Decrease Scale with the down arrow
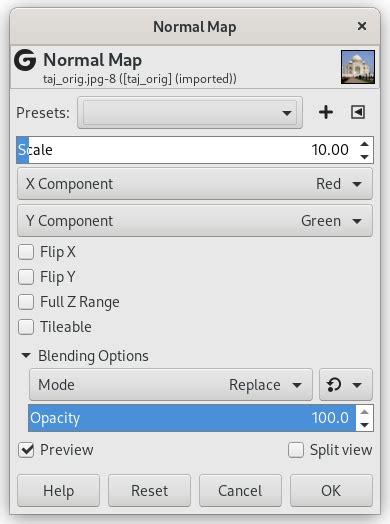This screenshot has width=390, height=524. pyautogui.click(x=364, y=156)
